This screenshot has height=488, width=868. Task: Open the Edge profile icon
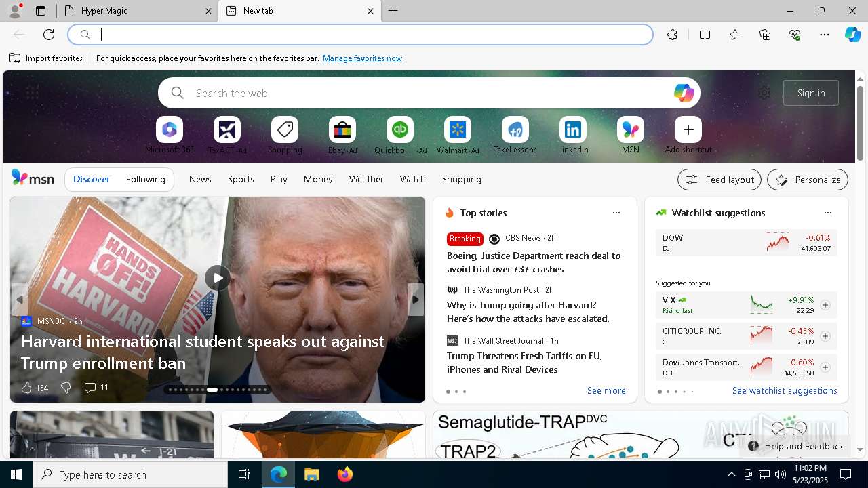(15, 11)
